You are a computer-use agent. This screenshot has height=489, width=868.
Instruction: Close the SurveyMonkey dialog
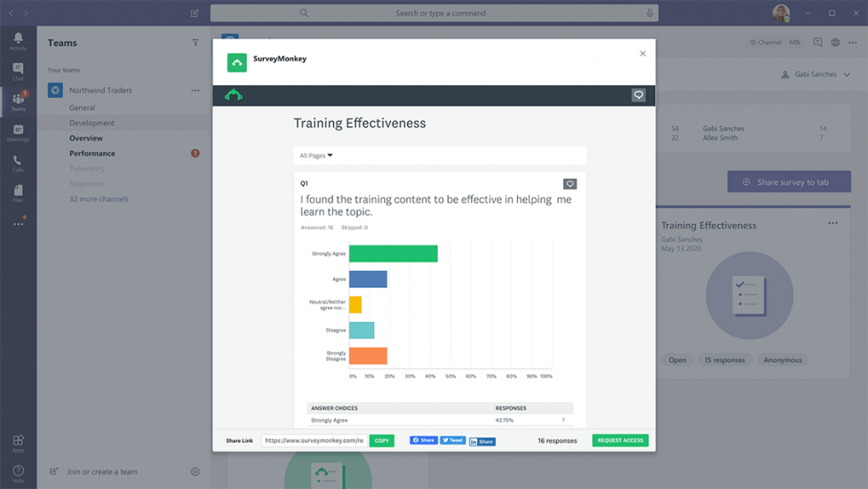(642, 53)
